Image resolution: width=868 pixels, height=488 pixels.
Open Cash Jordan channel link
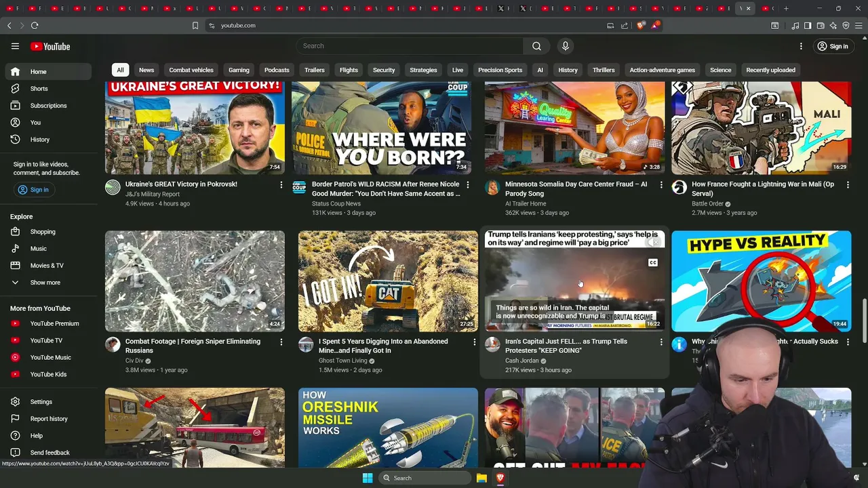(521, 361)
